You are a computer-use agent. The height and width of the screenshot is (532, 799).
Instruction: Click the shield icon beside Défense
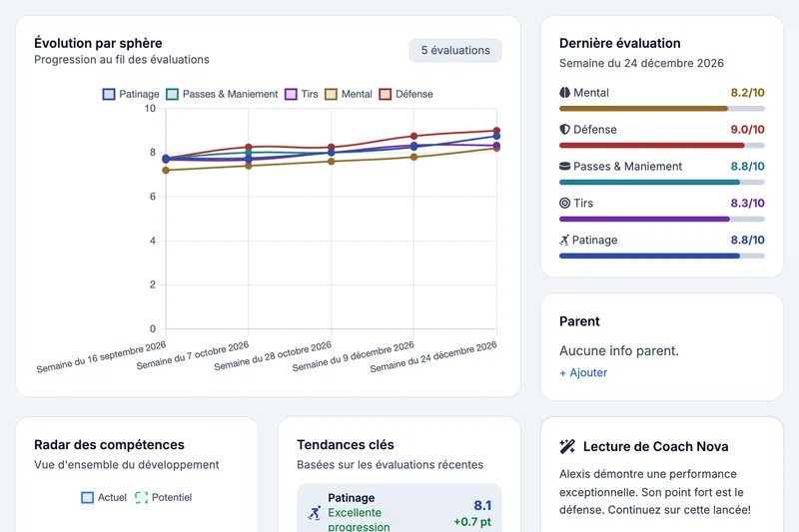[564, 130]
